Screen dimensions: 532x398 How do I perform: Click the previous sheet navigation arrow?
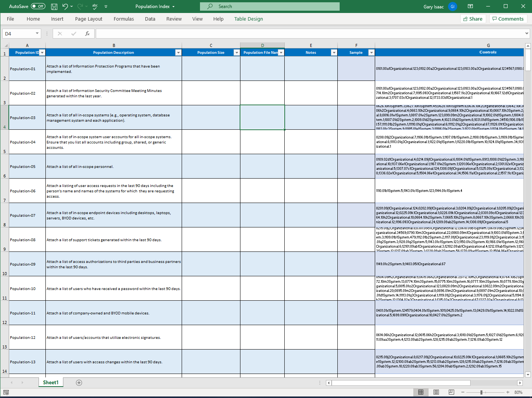(11, 382)
